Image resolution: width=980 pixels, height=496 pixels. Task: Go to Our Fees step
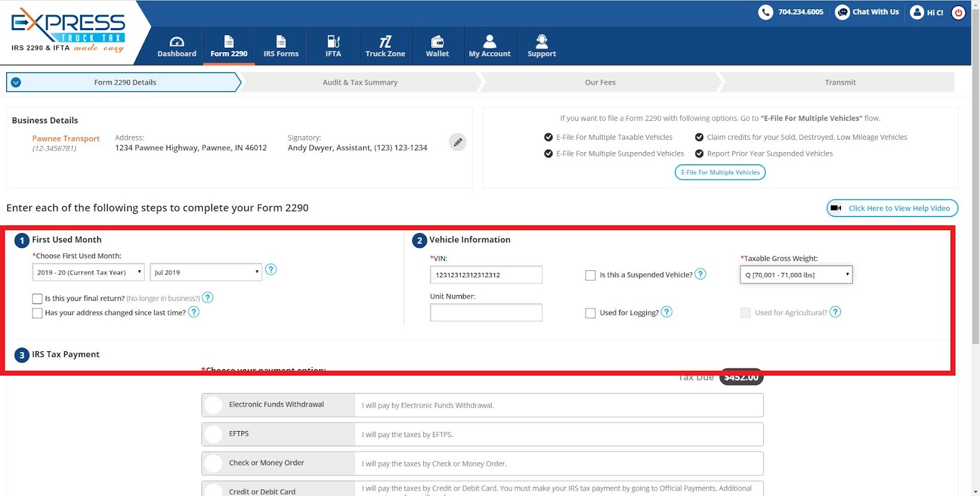(600, 82)
